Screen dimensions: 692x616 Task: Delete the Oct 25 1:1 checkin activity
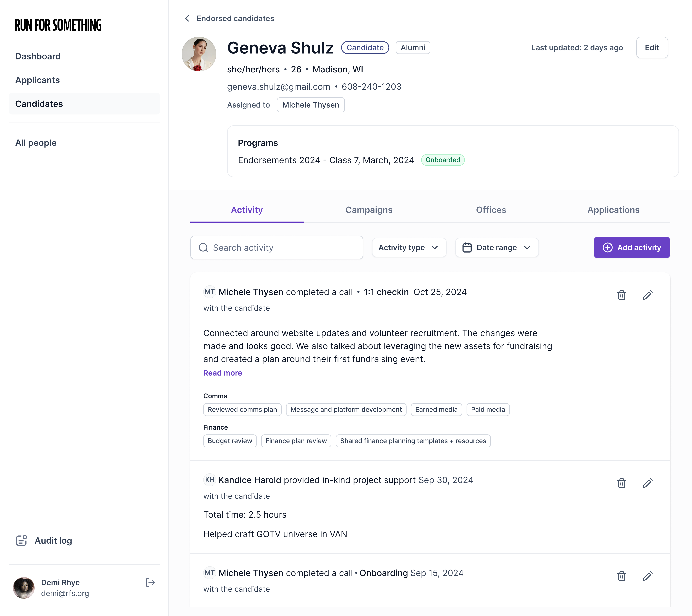pos(621,295)
